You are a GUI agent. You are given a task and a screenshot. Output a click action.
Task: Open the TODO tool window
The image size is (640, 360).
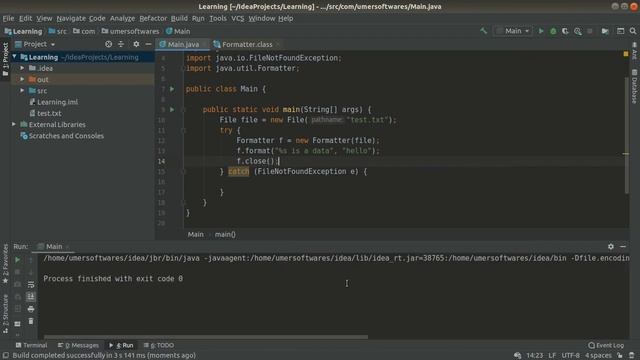tap(159, 345)
